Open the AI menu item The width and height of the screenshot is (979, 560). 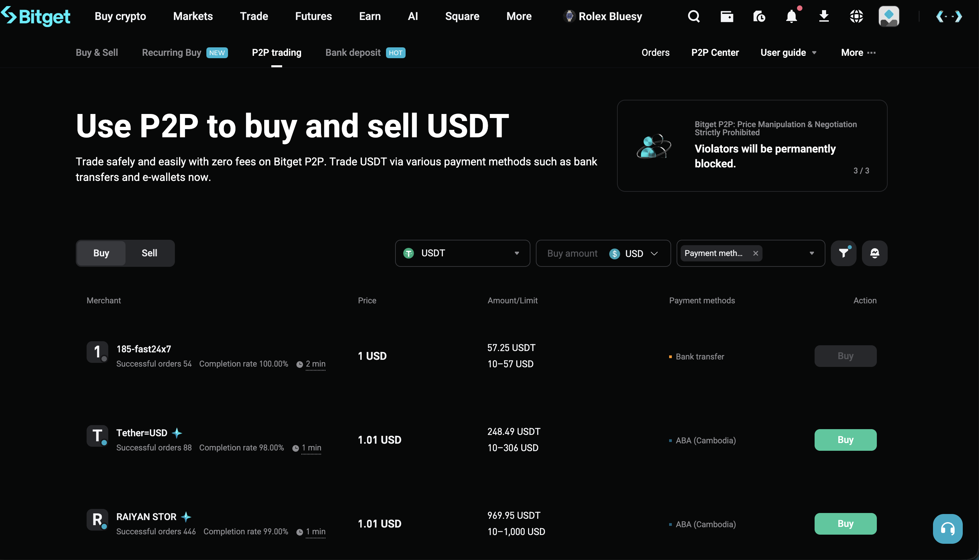[x=413, y=16]
